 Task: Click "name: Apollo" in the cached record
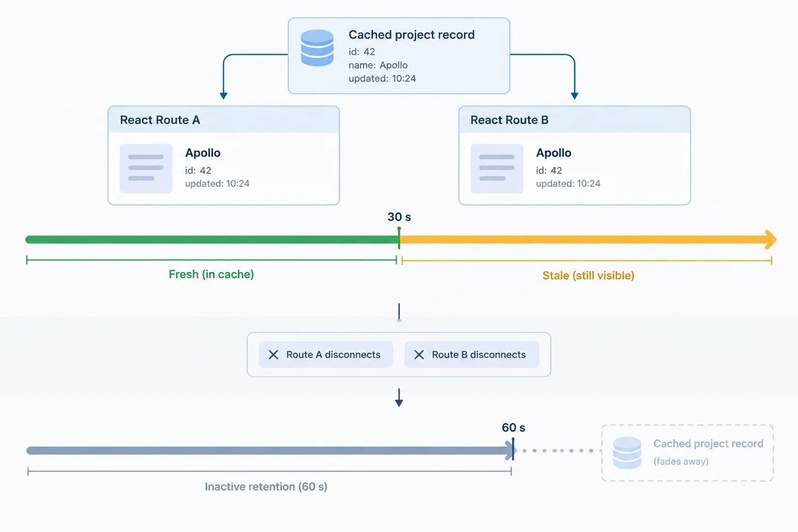[378, 65]
